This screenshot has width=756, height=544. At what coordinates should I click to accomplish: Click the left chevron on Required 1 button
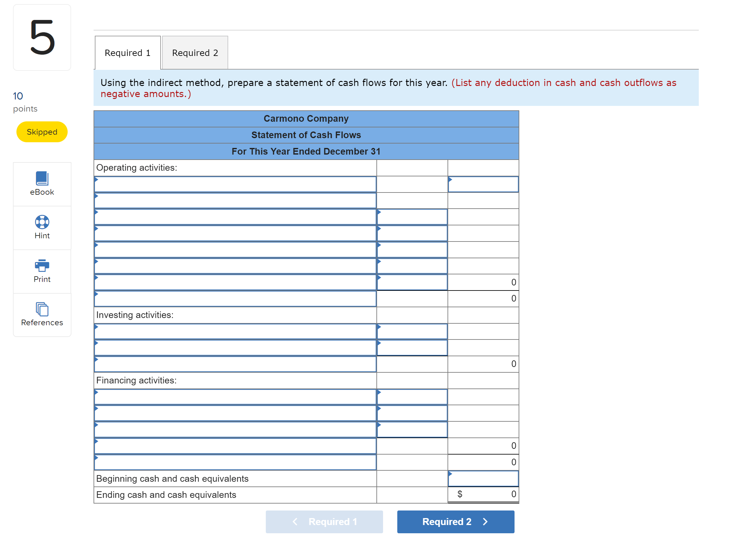pos(295,522)
